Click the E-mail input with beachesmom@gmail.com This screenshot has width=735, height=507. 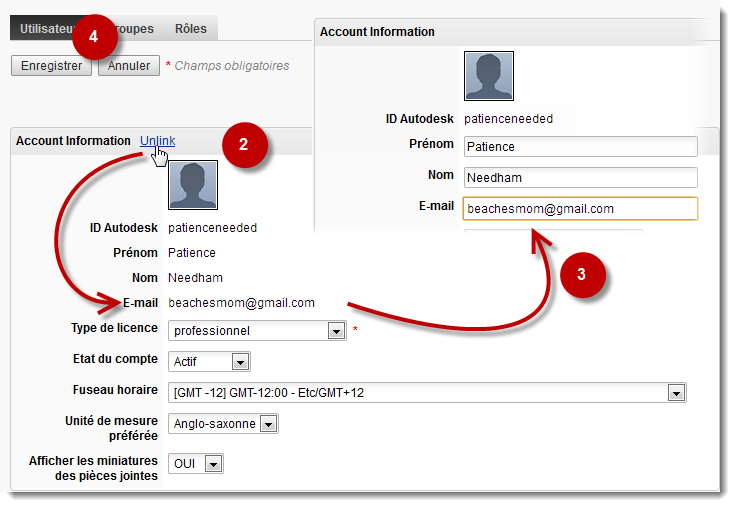(580, 209)
